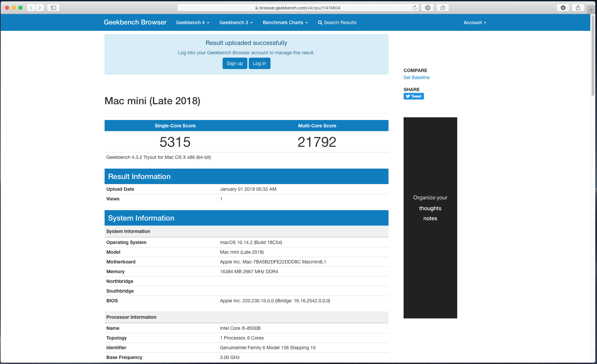Viewport: 597px width, 364px height.
Task: Go back with Safari's back arrow
Action: point(31,8)
